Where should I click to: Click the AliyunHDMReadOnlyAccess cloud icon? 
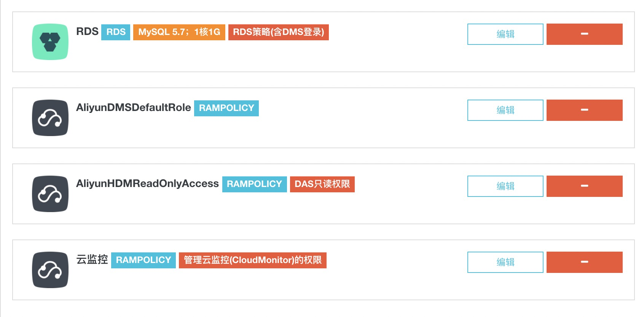click(x=50, y=194)
